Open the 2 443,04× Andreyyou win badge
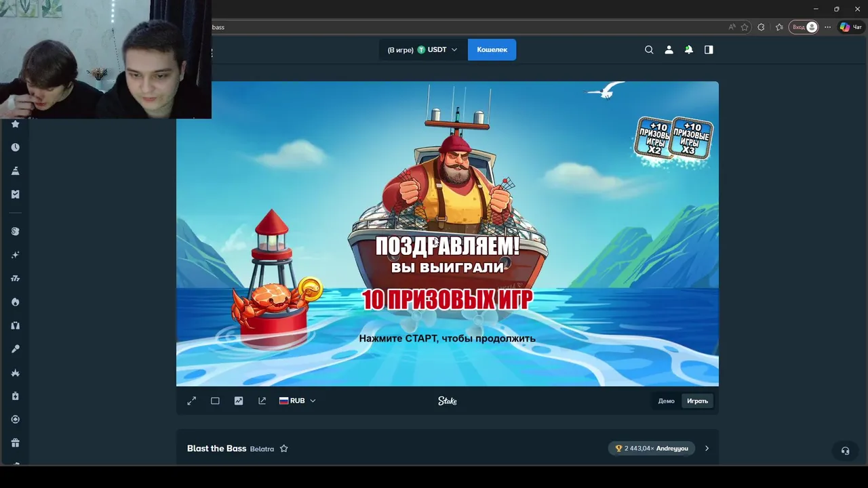Image resolution: width=868 pixels, height=488 pixels. click(x=652, y=448)
